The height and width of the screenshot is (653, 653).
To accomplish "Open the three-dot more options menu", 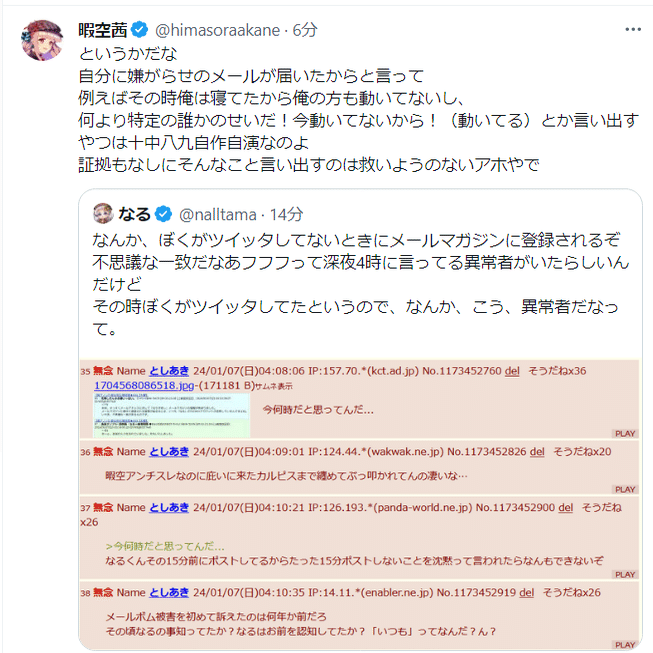I will 633,30.
